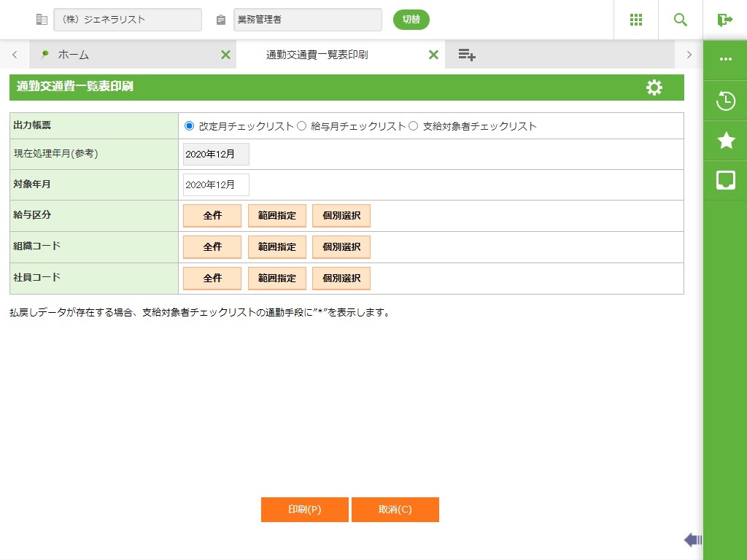Close the 通勤交通費一覧表印刷 tab
The height and width of the screenshot is (560, 747).
click(433, 55)
